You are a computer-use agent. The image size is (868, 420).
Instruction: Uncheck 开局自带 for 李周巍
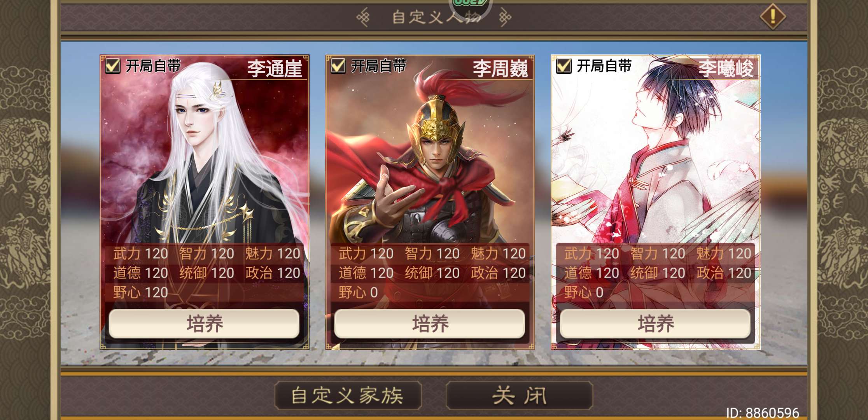338,66
